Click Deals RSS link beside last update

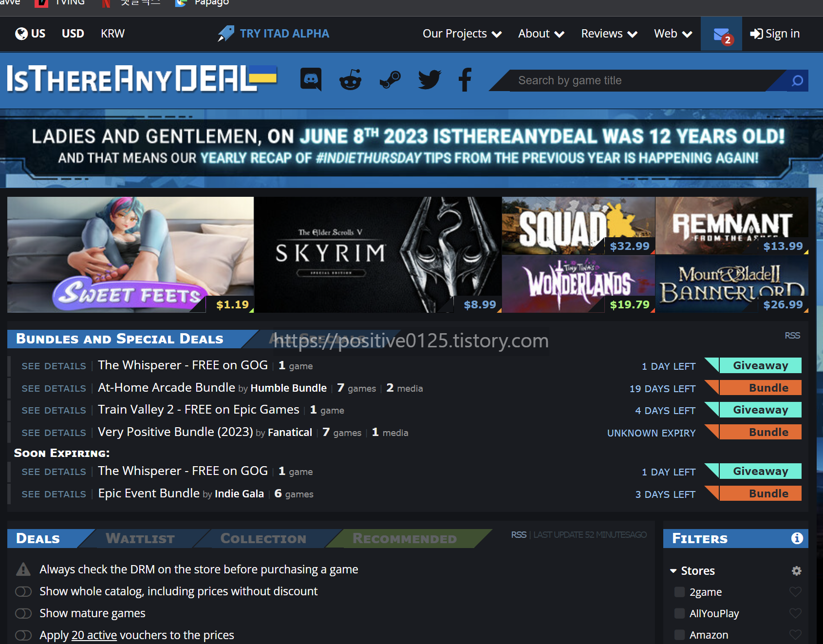(519, 535)
